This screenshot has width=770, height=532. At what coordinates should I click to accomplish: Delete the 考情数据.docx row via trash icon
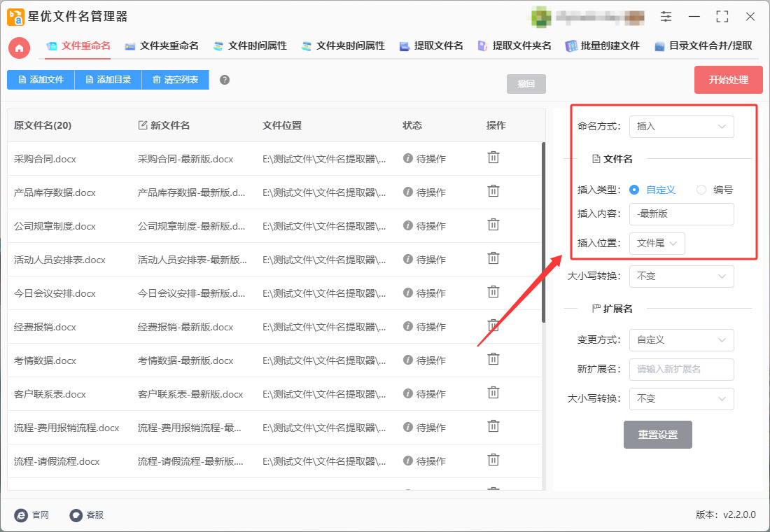493,360
